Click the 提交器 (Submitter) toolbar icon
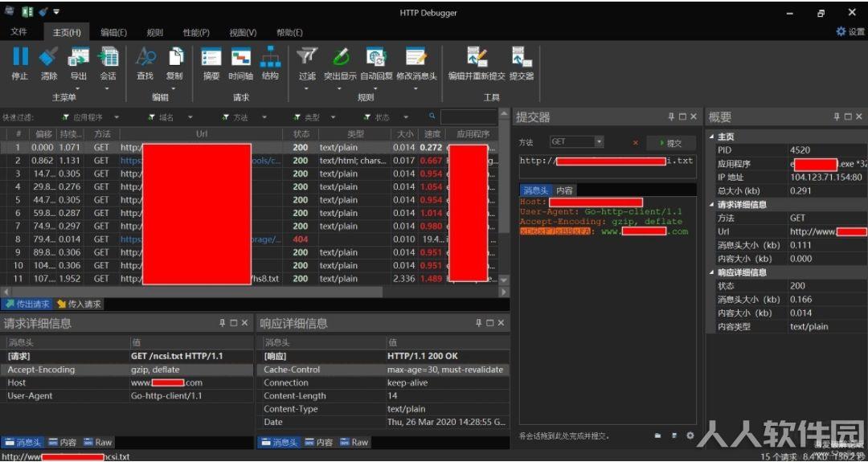Image resolution: width=868 pixels, height=462 pixels. 522,56
